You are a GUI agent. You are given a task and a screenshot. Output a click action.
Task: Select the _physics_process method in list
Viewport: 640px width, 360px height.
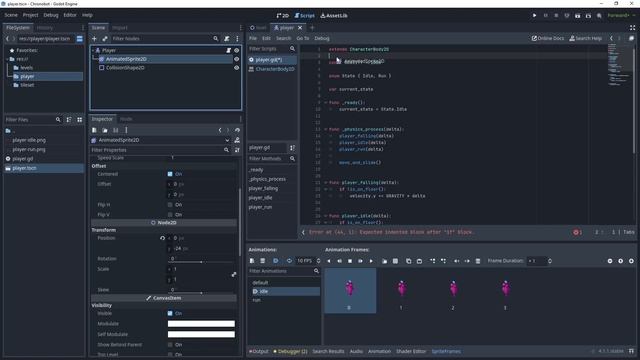coord(267,179)
